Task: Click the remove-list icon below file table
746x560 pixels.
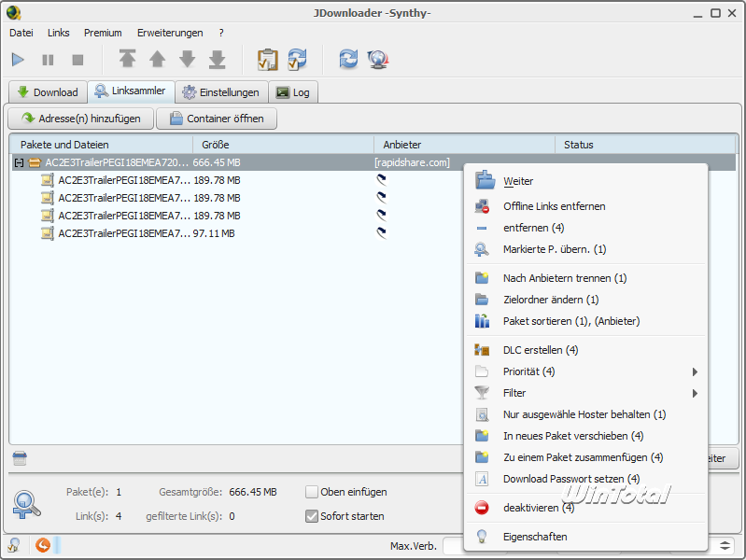Action: coord(20,458)
